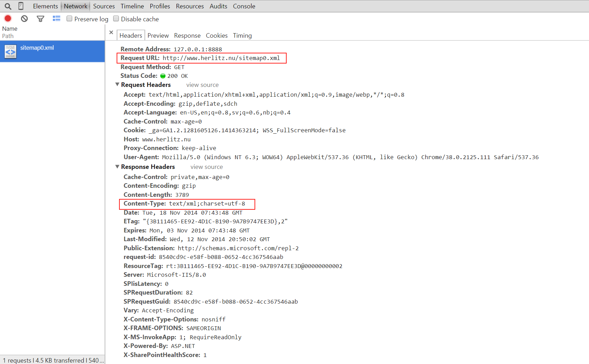Toggle large request rows list icon
Screen dimensions: 589x364
(56, 19)
